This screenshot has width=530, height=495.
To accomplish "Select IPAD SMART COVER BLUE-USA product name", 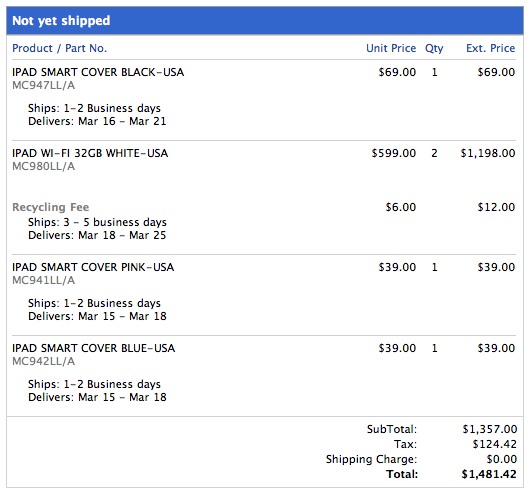I will point(94,348).
